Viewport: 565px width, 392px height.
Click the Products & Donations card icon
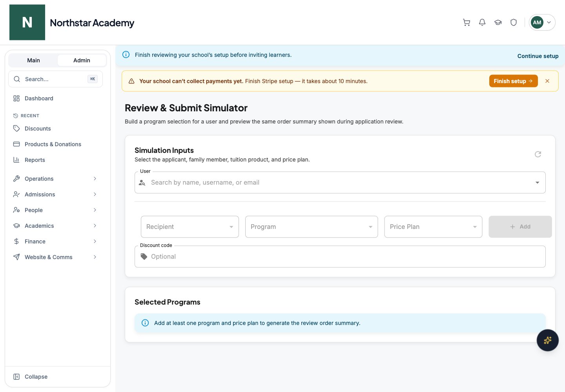(x=16, y=144)
